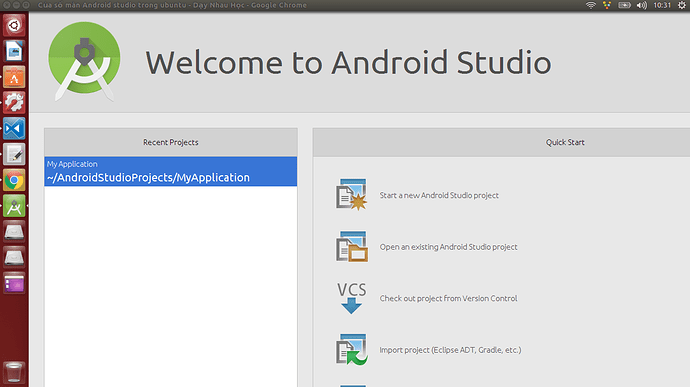The height and width of the screenshot is (387, 690).
Task: Open the battery status indicator
Action: pos(624,5)
